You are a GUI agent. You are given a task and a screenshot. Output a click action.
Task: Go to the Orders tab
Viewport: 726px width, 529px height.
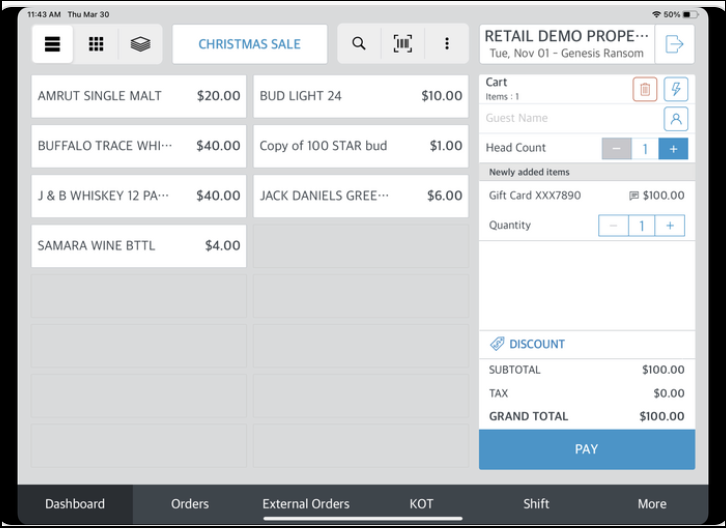pyautogui.click(x=190, y=504)
